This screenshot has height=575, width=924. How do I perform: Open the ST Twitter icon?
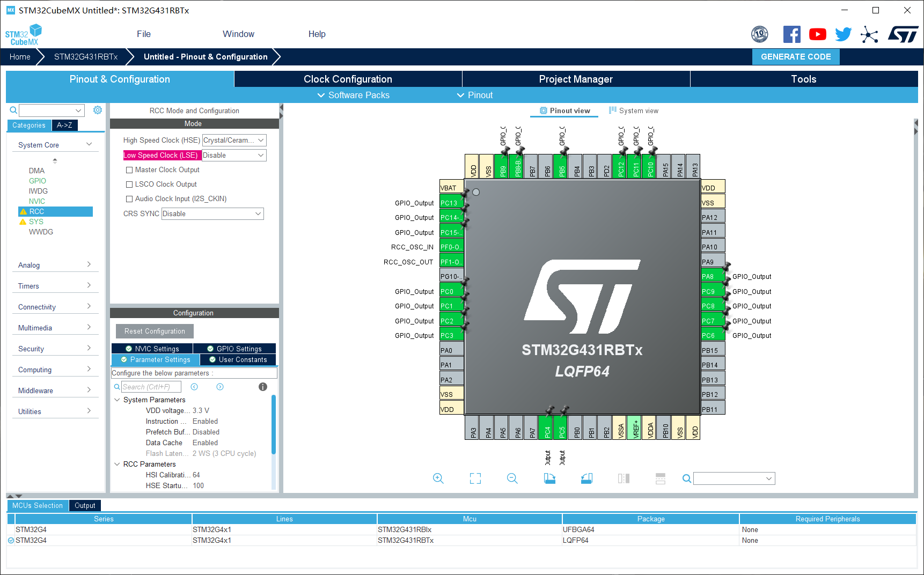click(843, 34)
